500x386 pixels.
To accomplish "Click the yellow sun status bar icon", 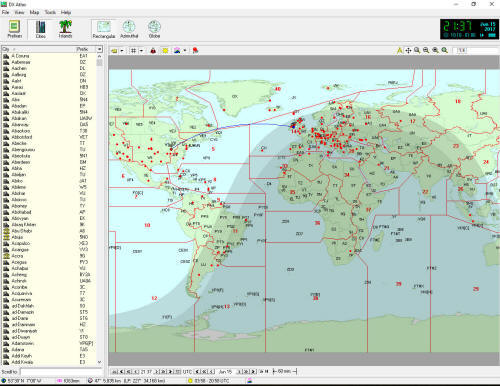I will point(190,381).
